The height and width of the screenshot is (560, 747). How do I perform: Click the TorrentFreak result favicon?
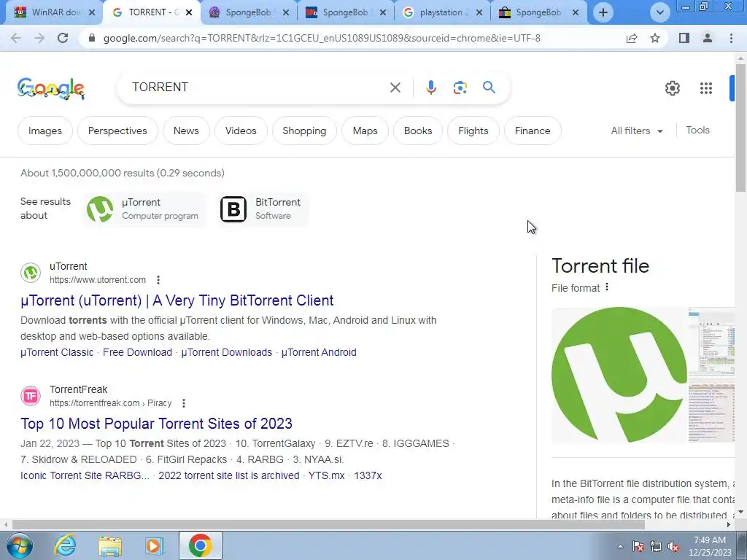click(31, 396)
